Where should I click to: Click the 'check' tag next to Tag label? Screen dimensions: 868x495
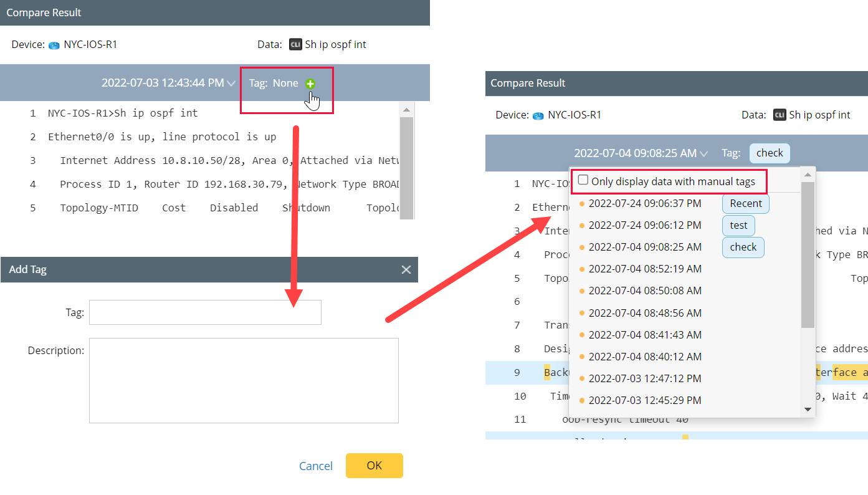pos(770,153)
